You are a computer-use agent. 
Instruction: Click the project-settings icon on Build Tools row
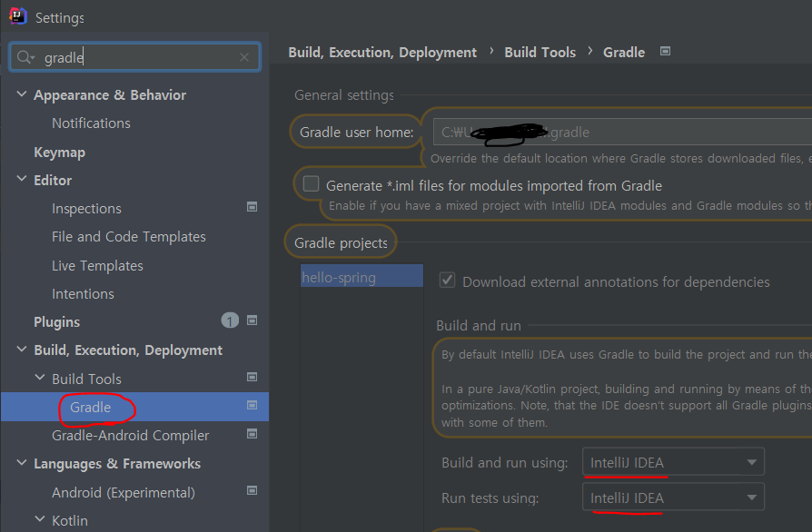coord(253,377)
